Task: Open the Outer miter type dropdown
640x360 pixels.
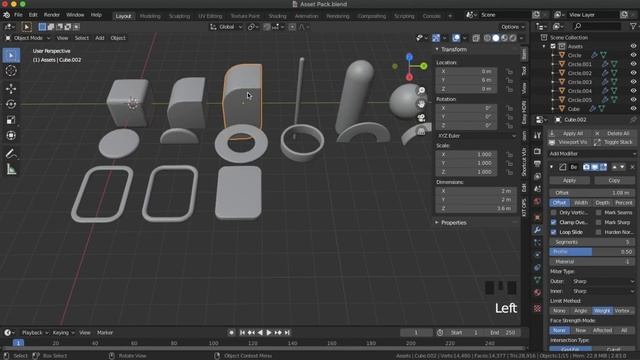Action: 603,281
